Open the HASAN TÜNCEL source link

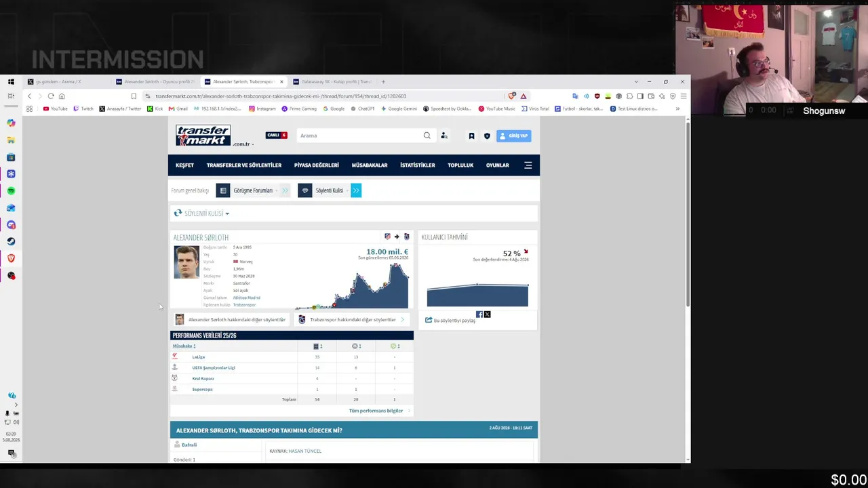305,451
